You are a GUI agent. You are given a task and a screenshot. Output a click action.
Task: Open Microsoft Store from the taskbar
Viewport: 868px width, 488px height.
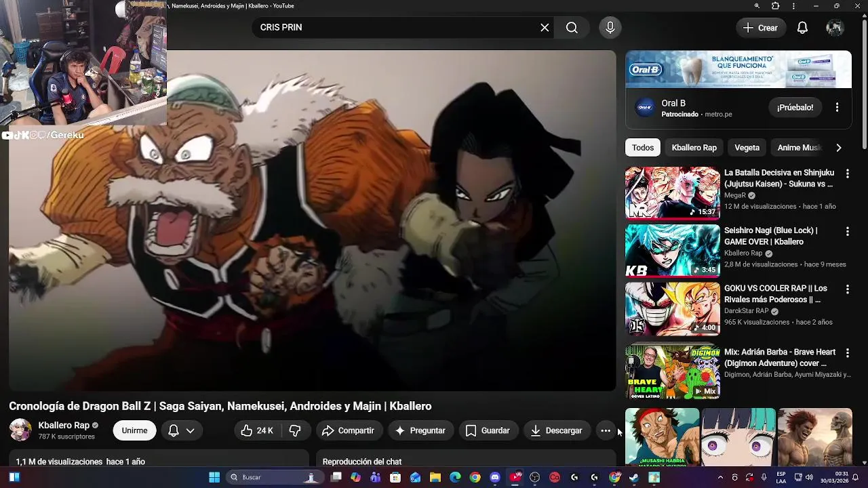[395, 477]
